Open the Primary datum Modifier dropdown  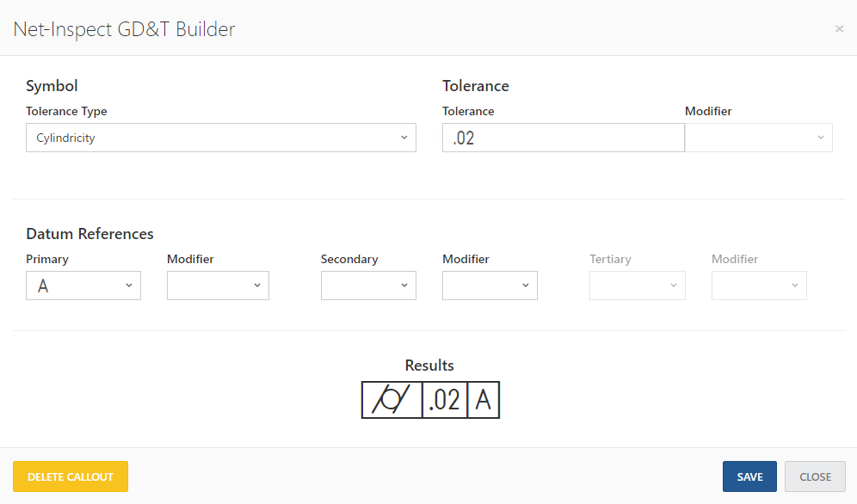pos(218,286)
